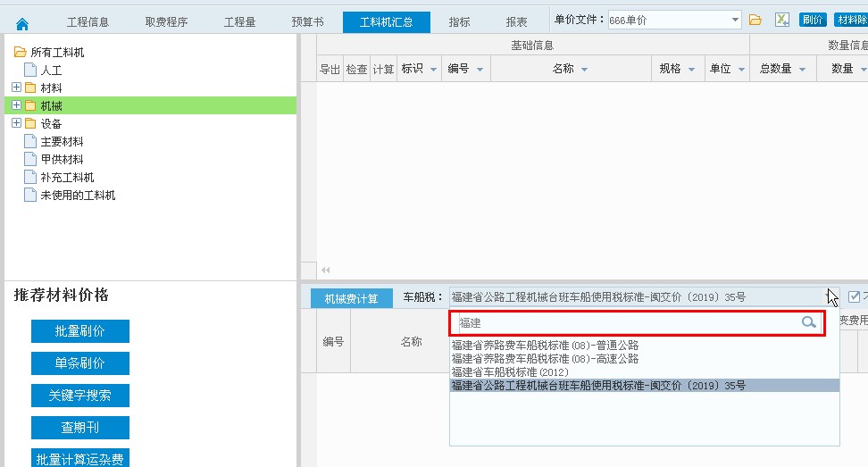Select the 所有工料机 root folder
The image size is (868, 467).
pos(57,52)
